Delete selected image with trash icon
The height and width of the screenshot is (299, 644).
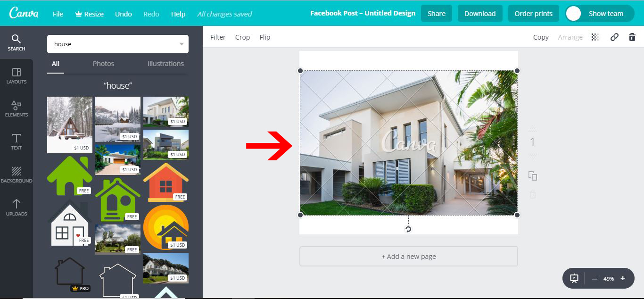point(632,37)
